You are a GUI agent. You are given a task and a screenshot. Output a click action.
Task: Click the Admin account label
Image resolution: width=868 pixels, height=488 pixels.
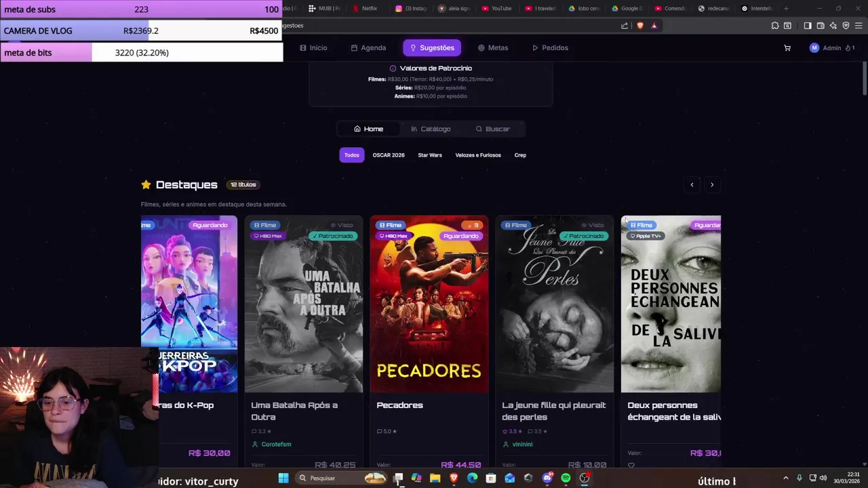click(831, 48)
